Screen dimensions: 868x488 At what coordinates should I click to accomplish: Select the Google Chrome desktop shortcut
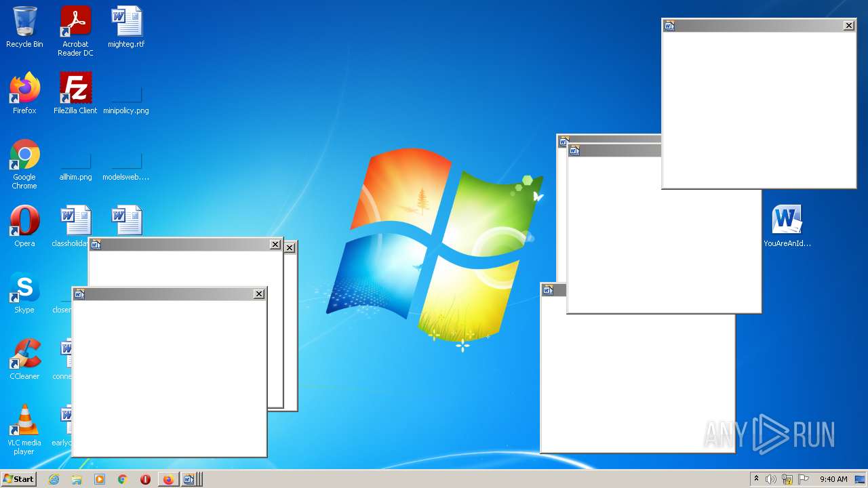[24, 164]
